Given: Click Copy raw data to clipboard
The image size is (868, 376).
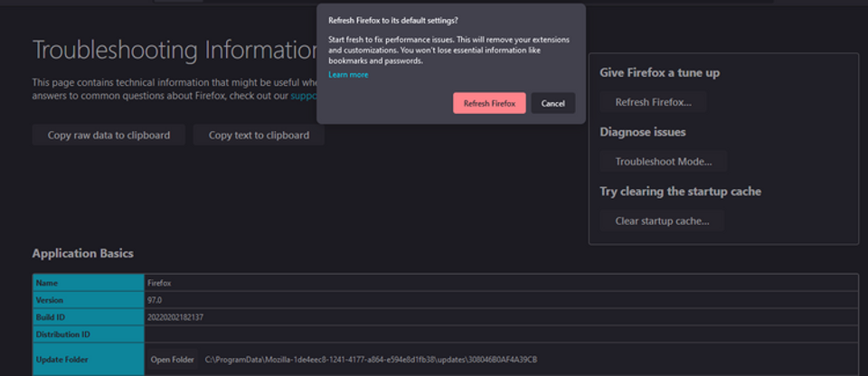Looking at the screenshot, I should [x=108, y=135].
